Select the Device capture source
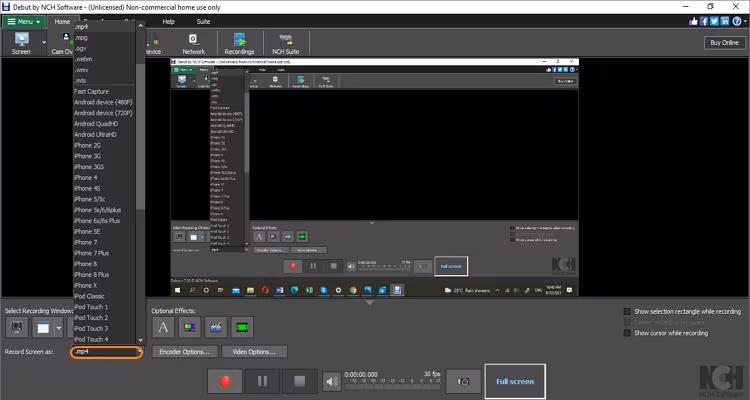The width and height of the screenshot is (750, 400). pos(153,43)
